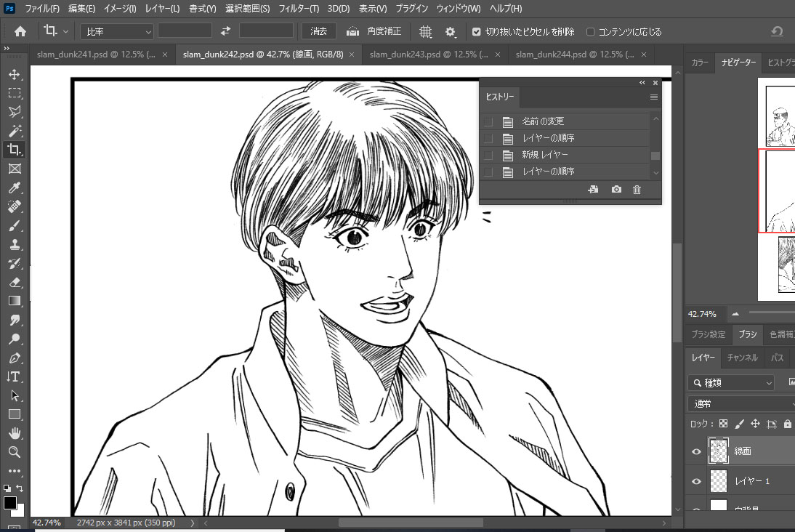Reset crop with the undo arrow icon
This screenshot has height=532, width=795.
[x=777, y=31]
